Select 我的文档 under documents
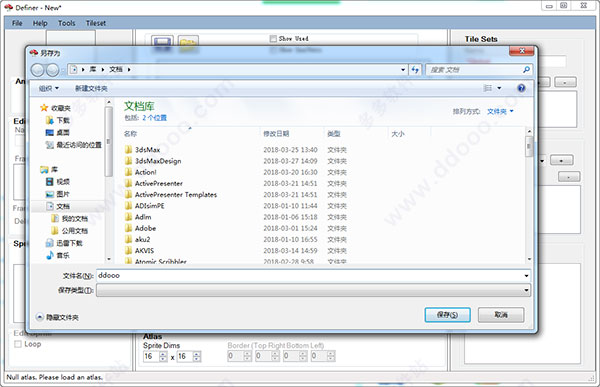This screenshot has width=600, height=387. click(x=69, y=219)
